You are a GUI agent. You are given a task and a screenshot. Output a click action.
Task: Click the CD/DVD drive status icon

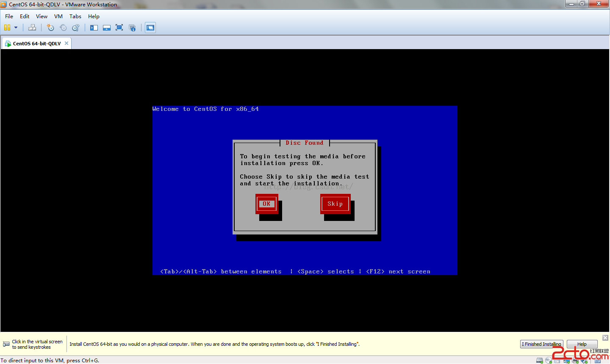coord(549,361)
